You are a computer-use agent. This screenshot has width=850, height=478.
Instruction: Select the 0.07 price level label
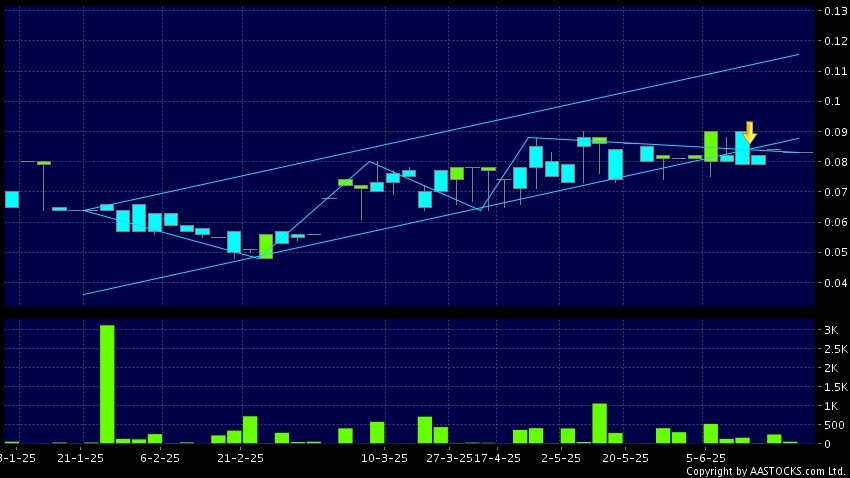(835, 192)
